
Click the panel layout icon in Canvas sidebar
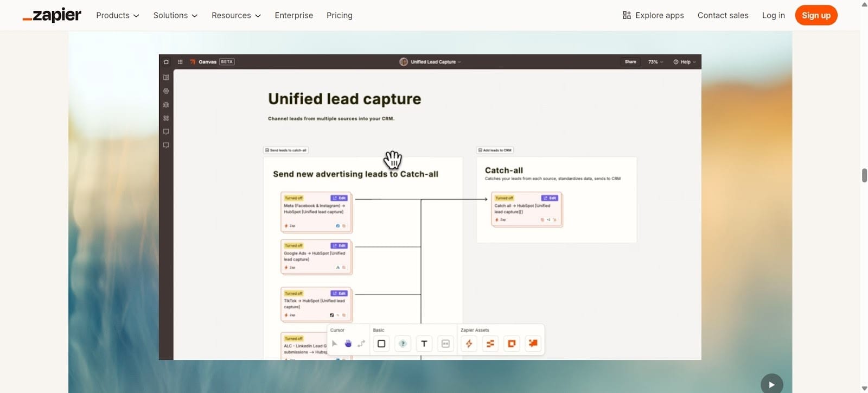(x=166, y=78)
